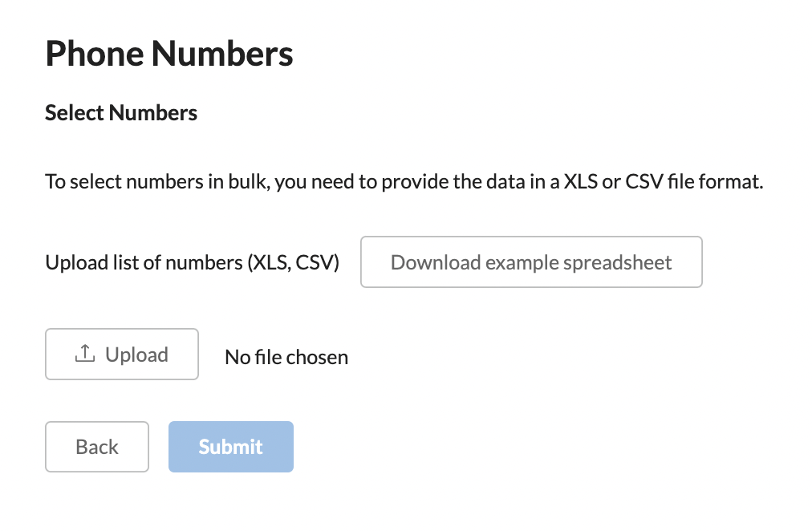The height and width of the screenshot is (531, 812).
Task: Click the word 'chosen' beside the Upload button
Action: click(x=317, y=357)
